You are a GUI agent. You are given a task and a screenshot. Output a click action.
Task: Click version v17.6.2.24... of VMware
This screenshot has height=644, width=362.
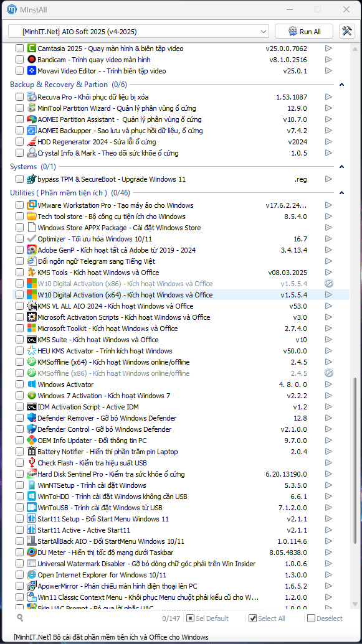[287, 205]
